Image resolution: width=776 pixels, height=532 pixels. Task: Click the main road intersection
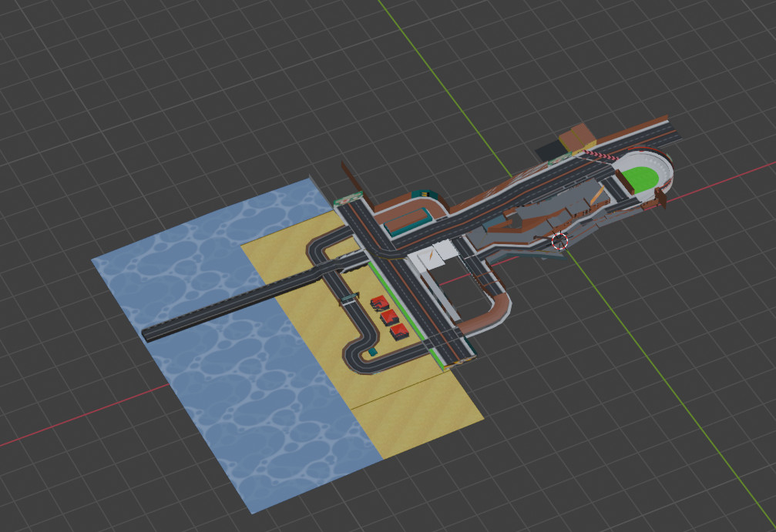pos(368,229)
